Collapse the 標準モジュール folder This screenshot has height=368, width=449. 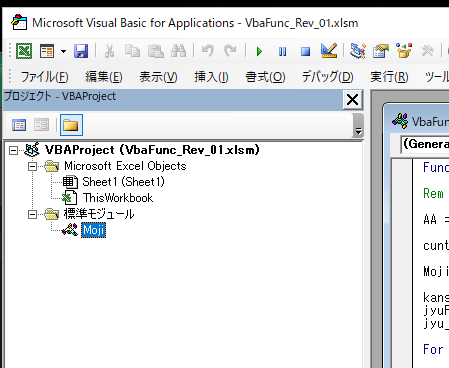pos(32,214)
